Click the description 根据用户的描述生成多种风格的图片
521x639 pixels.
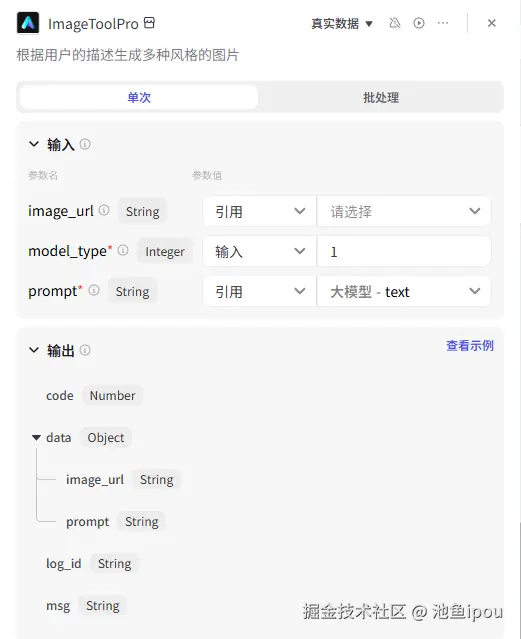pyautogui.click(x=128, y=55)
